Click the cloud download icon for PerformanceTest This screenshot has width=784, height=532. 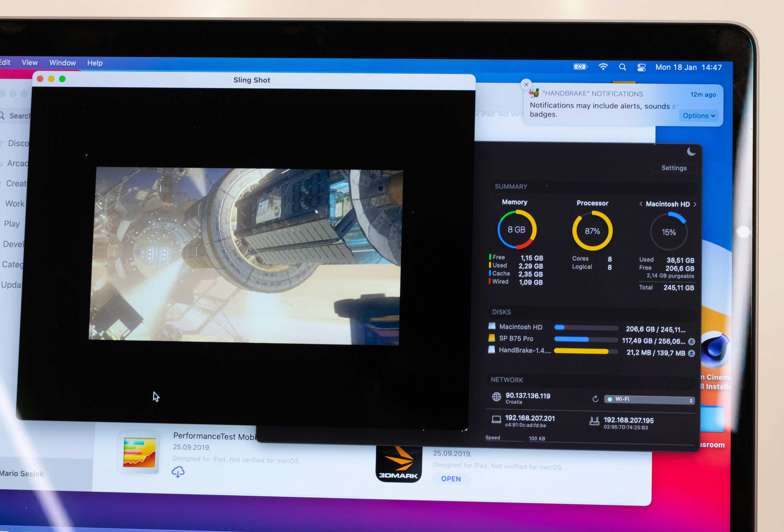click(178, 472)
